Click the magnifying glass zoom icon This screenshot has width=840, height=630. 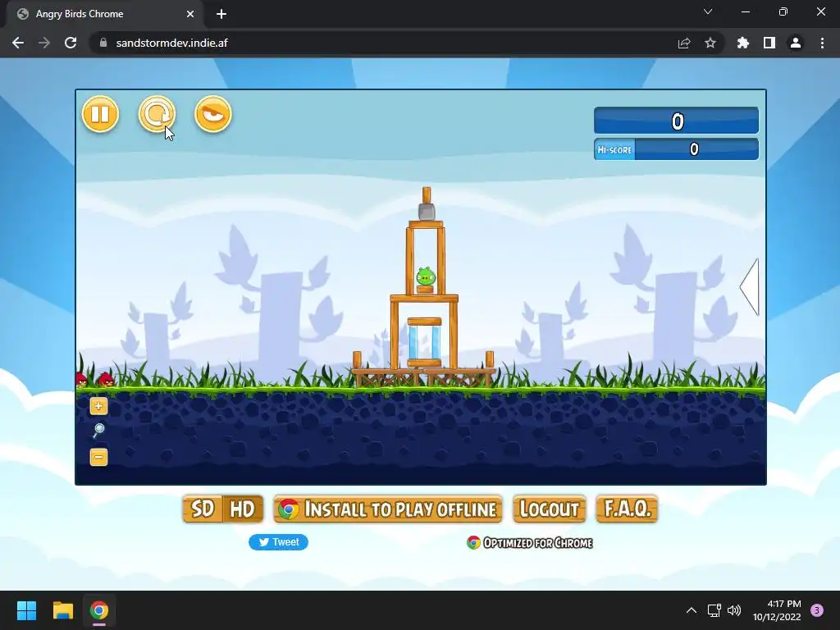click(98, 431)
